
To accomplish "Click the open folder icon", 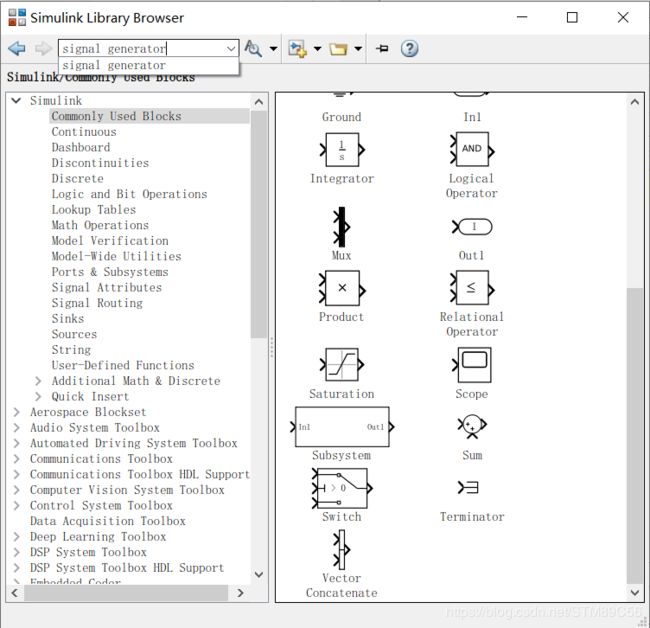I will (x=338, y=49).
